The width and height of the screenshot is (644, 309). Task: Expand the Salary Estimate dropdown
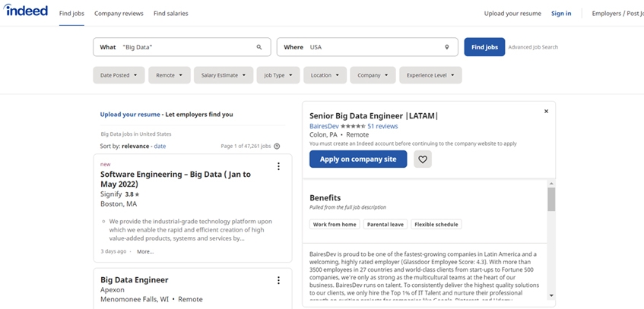coord(224,75)
